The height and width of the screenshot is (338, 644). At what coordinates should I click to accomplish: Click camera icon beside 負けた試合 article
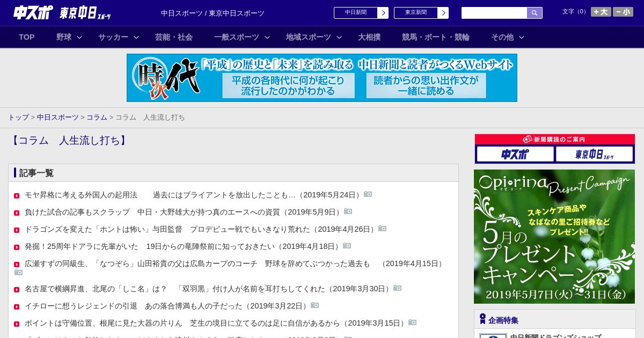point(348,211)
